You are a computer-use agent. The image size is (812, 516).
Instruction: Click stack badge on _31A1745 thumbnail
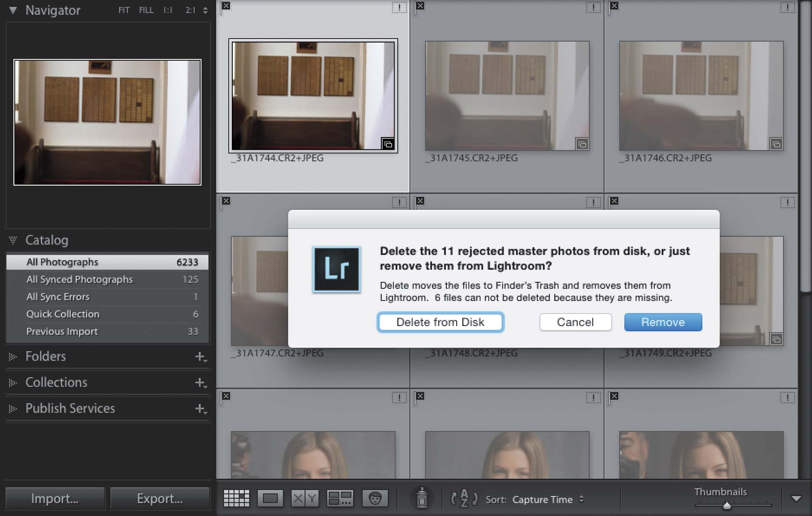(582, 144)
